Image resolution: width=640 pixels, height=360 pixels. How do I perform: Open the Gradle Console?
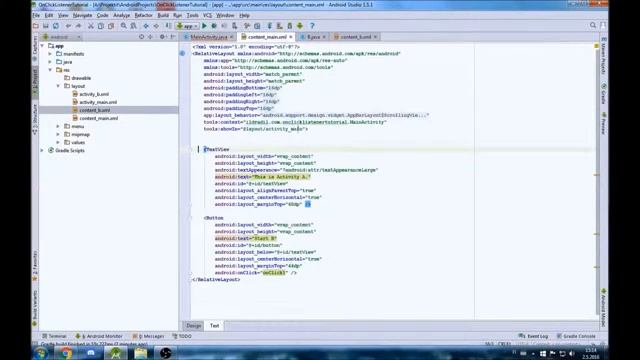pyautogui.click(x=576, y=336)
